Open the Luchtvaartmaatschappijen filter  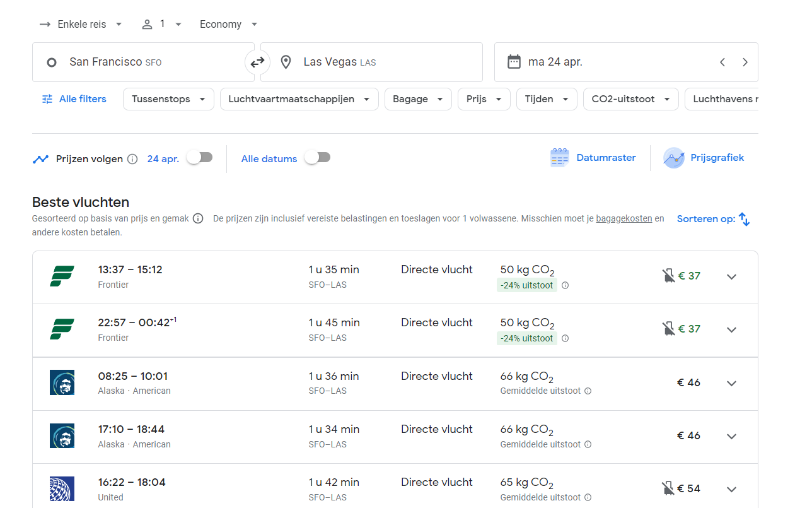pos(299,99)
